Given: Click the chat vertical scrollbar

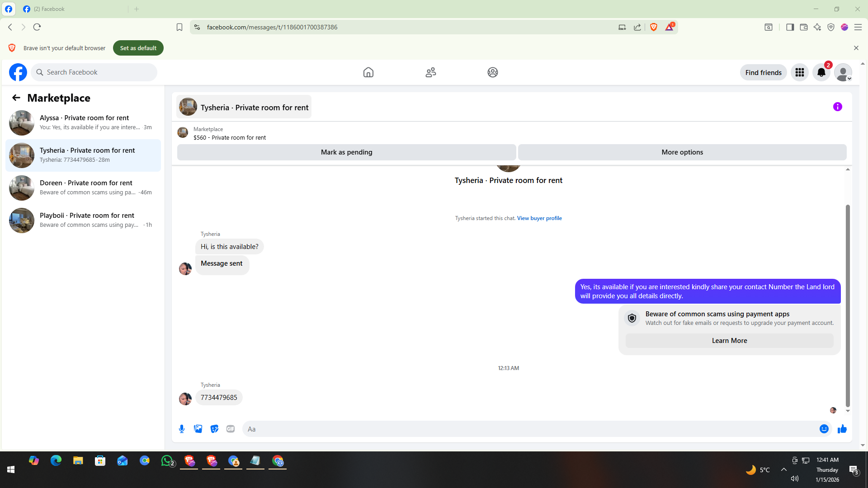Looking at the screenshot, I should (848, 305).
